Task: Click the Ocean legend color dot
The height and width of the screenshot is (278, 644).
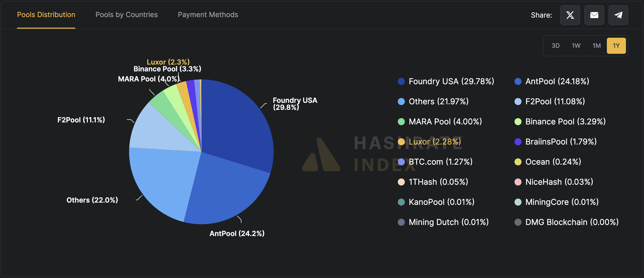Action: coord(518,162)
